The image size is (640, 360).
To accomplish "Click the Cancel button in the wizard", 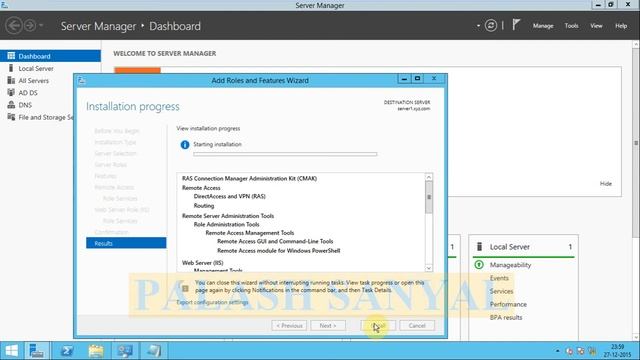I will click(417, 326).
